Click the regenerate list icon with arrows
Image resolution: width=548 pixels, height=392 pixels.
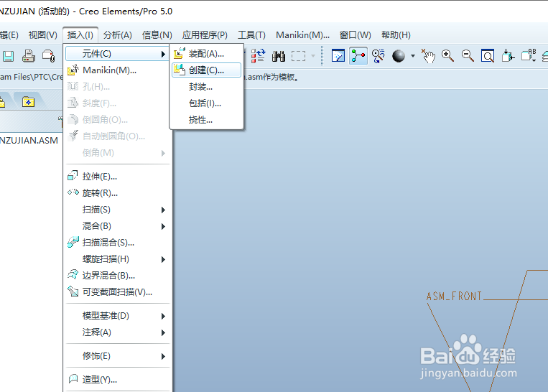coord(259,56)
